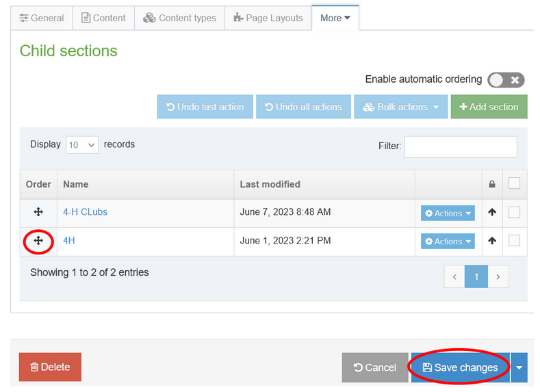The image size is (540, 392).
Task: Click the Showing 1 to 2 of 2 entries text
Action: tap(90, 272)
